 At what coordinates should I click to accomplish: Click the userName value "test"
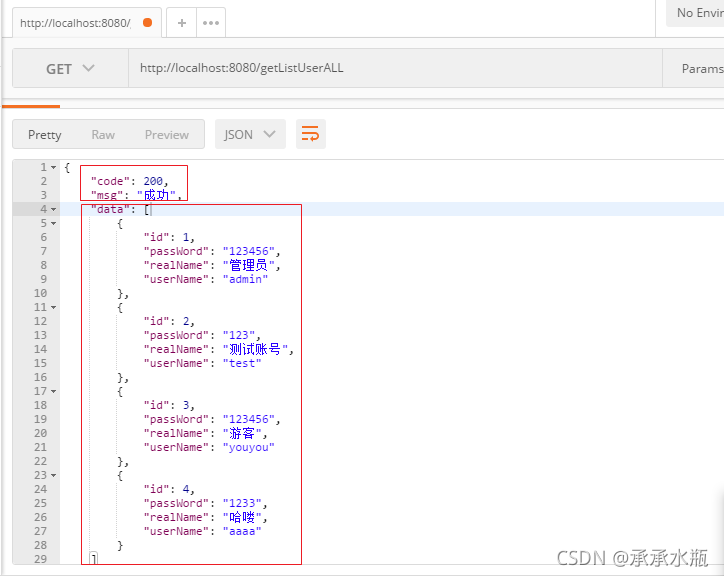click(x=242, y=364)
